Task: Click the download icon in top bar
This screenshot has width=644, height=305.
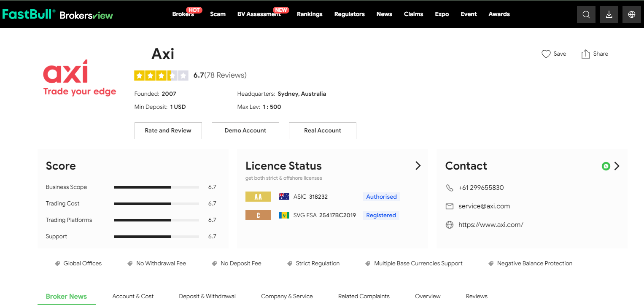Action: click(609, 14)
